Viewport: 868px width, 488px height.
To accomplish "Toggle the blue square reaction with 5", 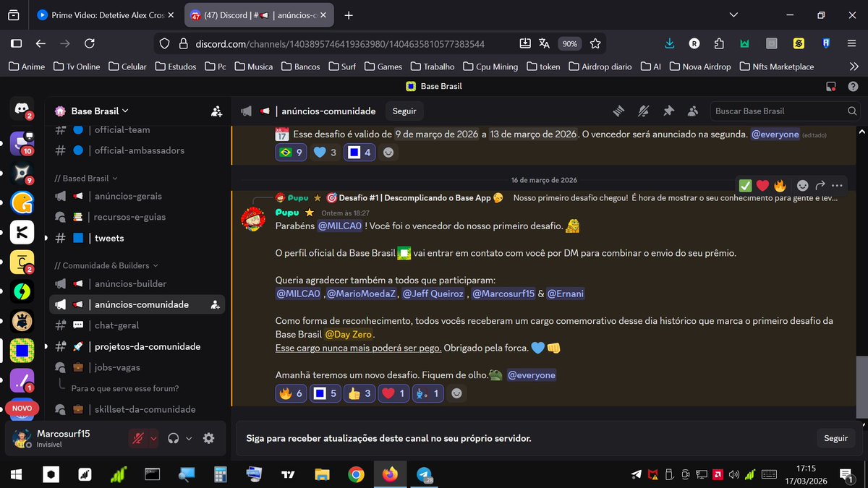I will 325,393.
